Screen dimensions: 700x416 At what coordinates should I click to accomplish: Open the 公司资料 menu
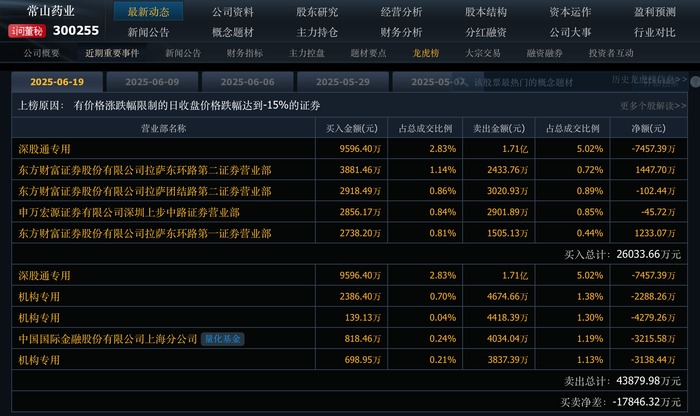point(233,12)
